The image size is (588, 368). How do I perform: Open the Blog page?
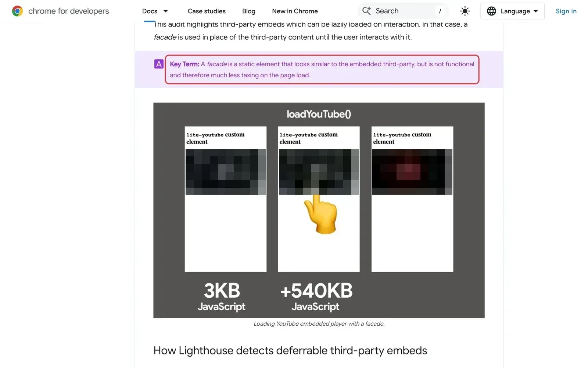249,11
